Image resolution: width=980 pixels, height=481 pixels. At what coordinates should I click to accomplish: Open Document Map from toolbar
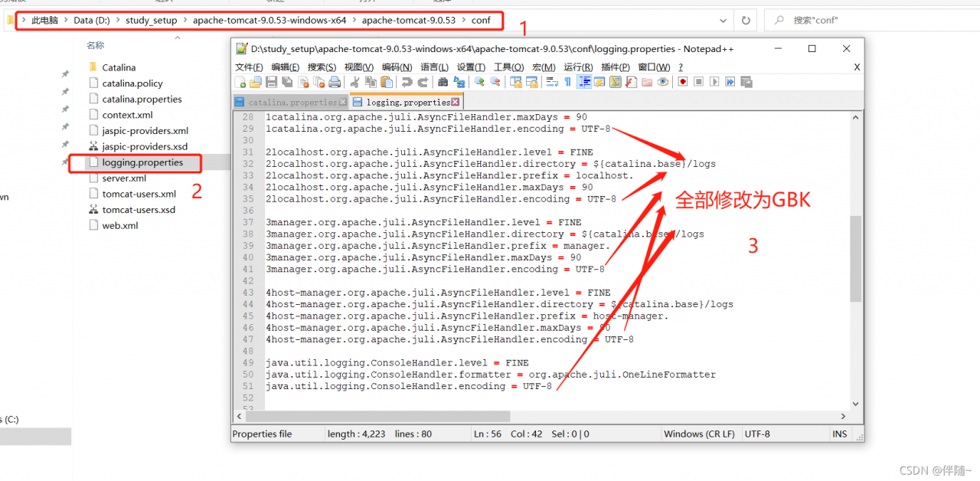615,82
